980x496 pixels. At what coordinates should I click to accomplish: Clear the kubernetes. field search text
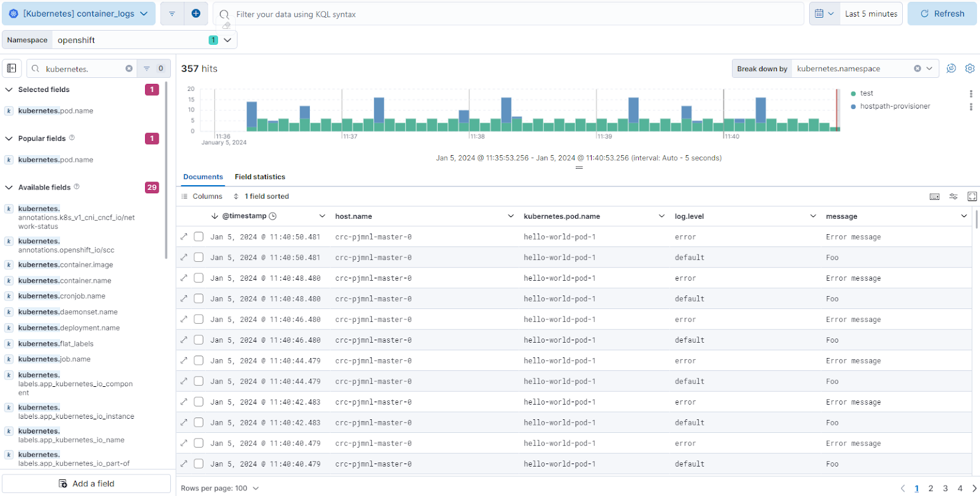[129, 69]
